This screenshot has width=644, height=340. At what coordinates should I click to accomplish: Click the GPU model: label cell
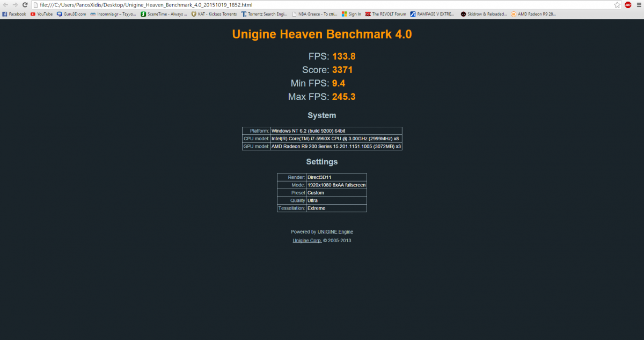[257, 146]
